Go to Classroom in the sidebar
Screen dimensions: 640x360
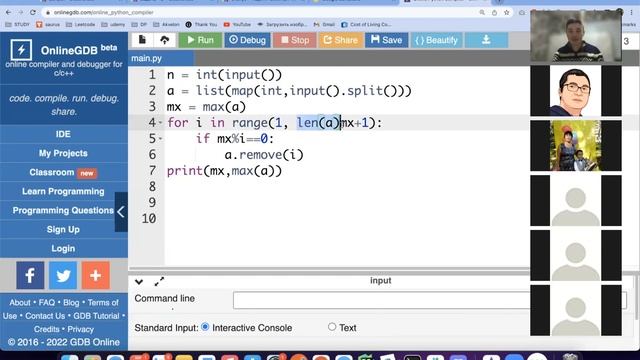pyautogui.click(x=63, y=172)
